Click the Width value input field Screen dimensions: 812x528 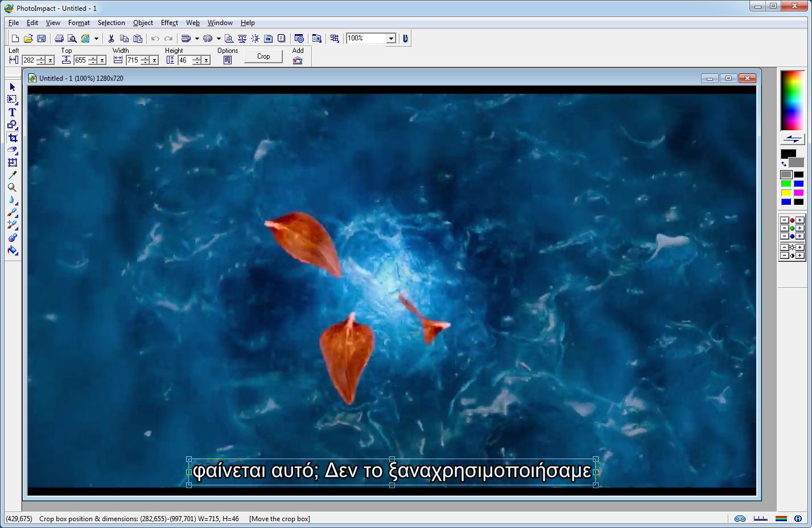134,60
